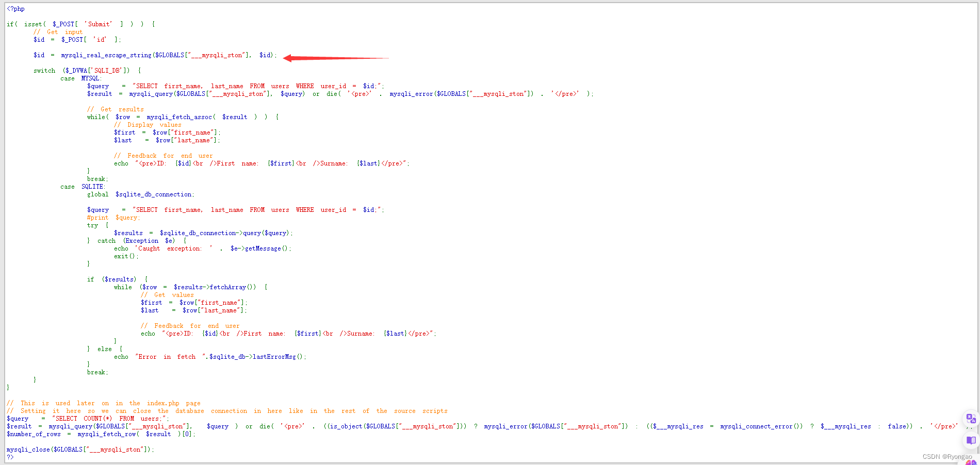
Task: Click the exit(); line
Action: click(126, 256)
